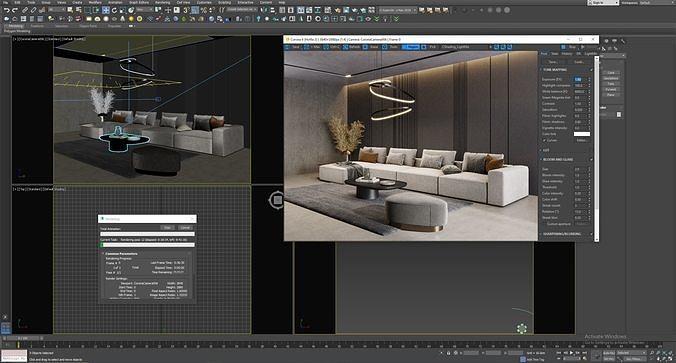The height and width of the screenshot is (363, 676).
Task: Toggle Spinner Snap in main toolbar
Action: (212, 10)
